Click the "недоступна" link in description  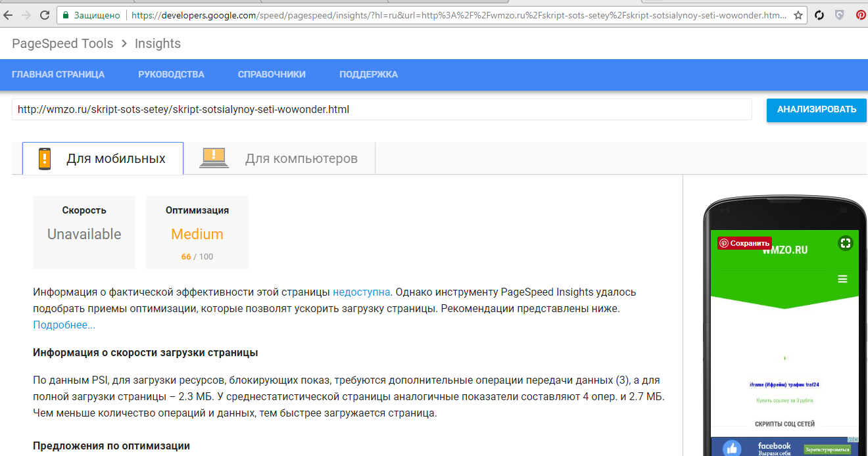(361, 292)
